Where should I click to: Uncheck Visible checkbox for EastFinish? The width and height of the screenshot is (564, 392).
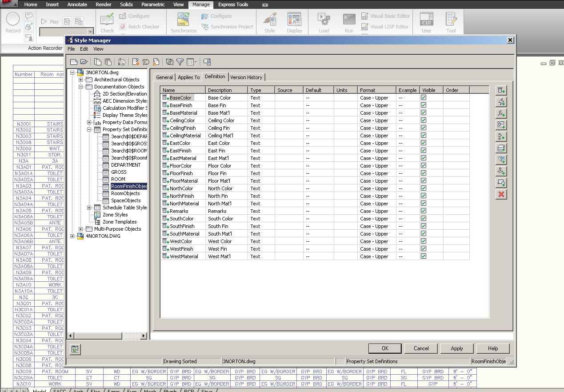tap(424, 150)
